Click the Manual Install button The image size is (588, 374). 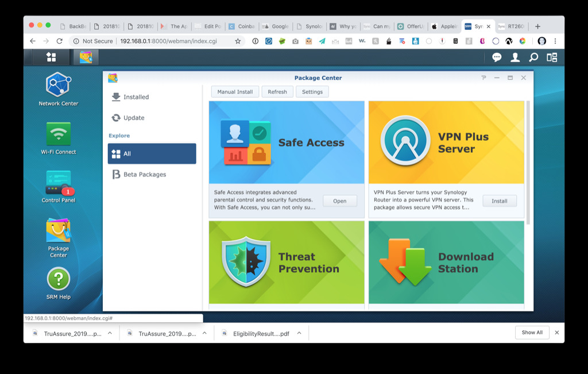pos(235,91)
